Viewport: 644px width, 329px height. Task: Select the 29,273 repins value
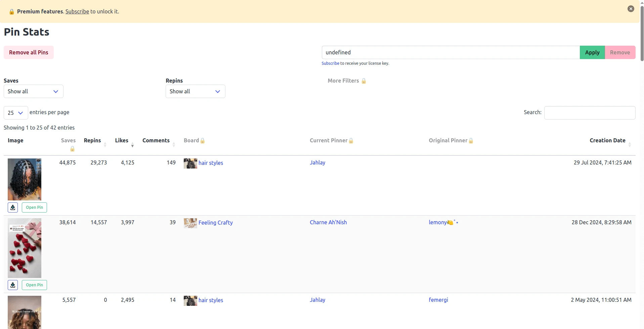tap(99, 162)
